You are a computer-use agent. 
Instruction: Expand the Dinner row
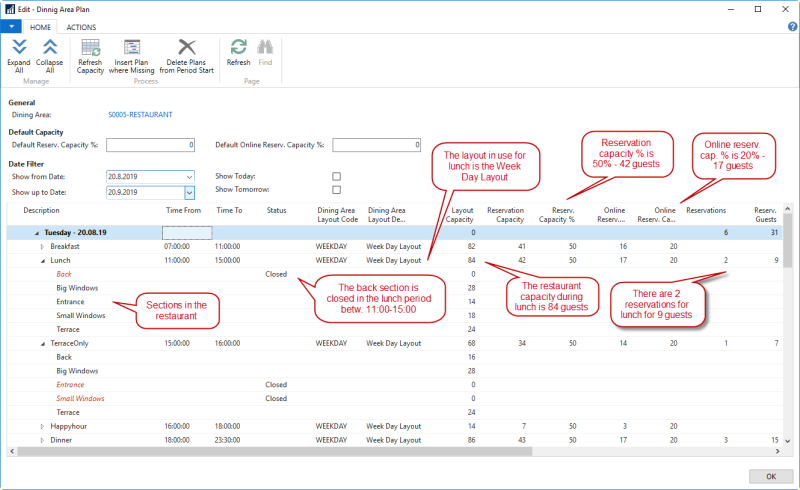(x=42, y=440)
